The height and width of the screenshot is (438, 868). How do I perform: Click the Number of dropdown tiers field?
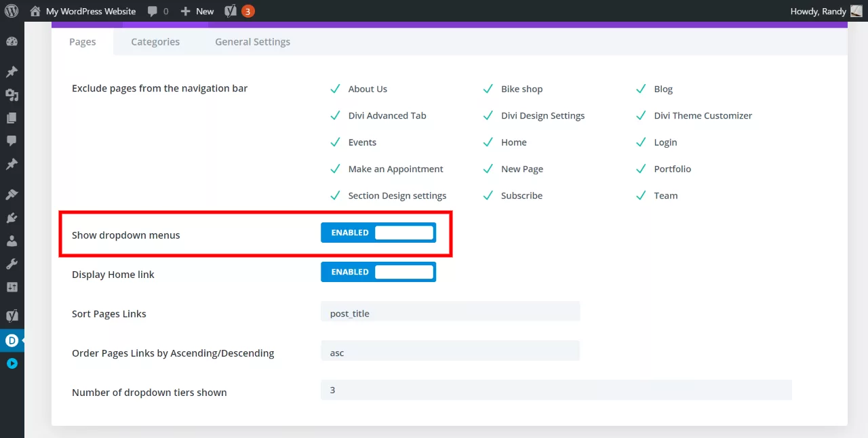pyautogui.click(x=556, y=390)
